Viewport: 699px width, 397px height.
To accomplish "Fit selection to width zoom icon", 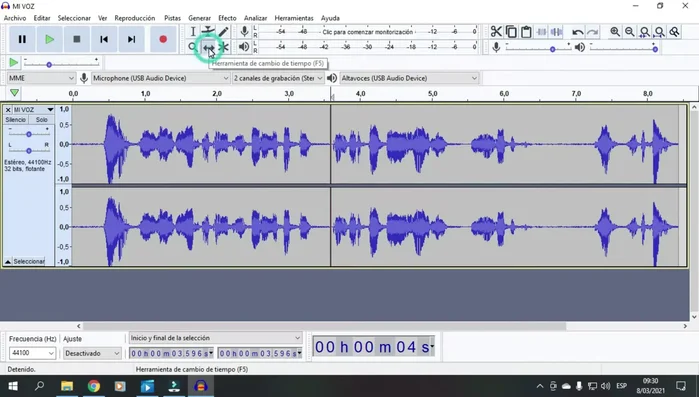I will [645, 32].
